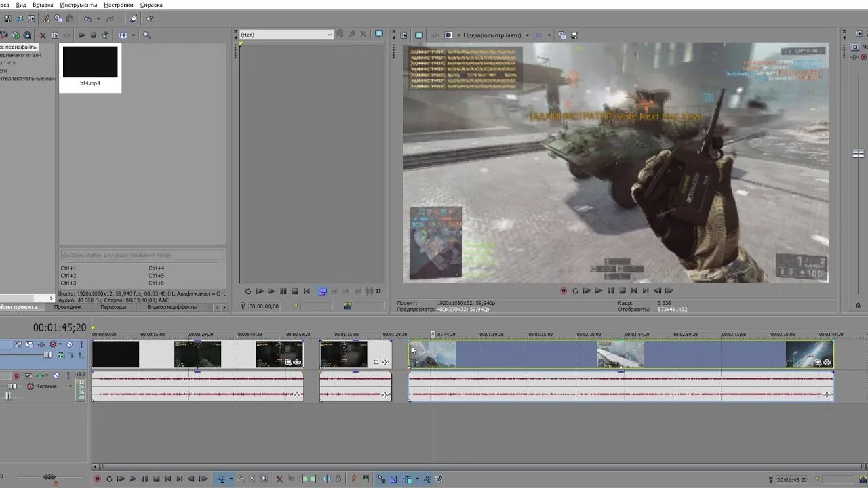Click go to end in bottom transport

180,479
